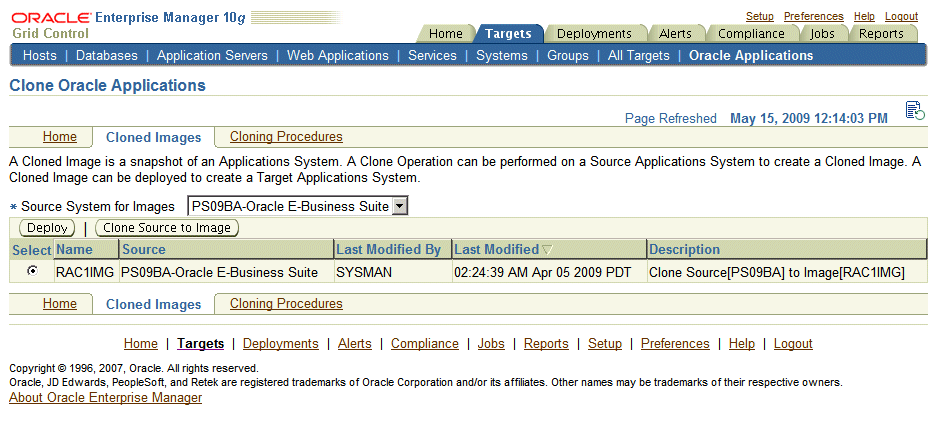The width and height of the screenshot is (936, 427).
Task: Open the All Targets subtab
Action: 639,56
